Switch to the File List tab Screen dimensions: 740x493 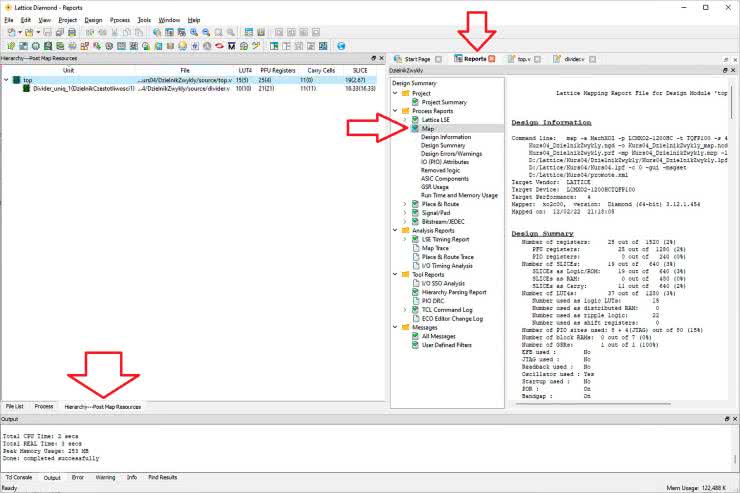(15, 407)
